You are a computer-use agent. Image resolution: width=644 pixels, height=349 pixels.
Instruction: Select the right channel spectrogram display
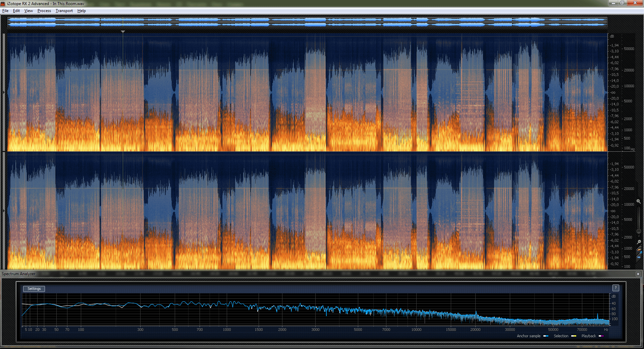pos(307,211)
